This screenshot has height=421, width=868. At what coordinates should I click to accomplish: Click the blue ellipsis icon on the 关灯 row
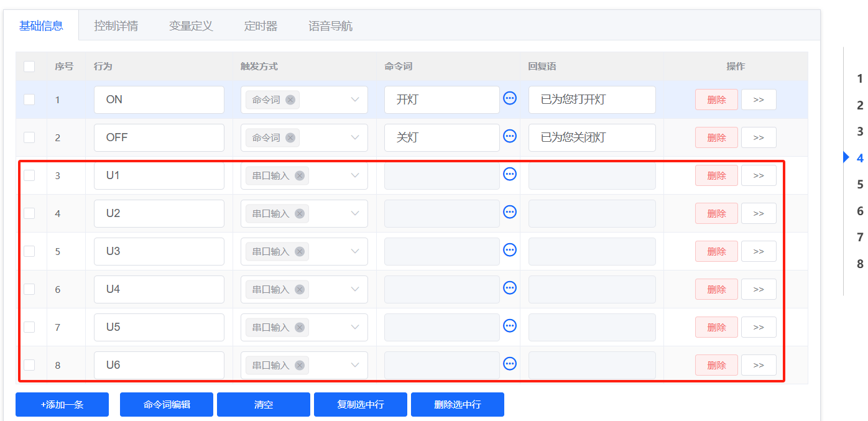point(509,136)
